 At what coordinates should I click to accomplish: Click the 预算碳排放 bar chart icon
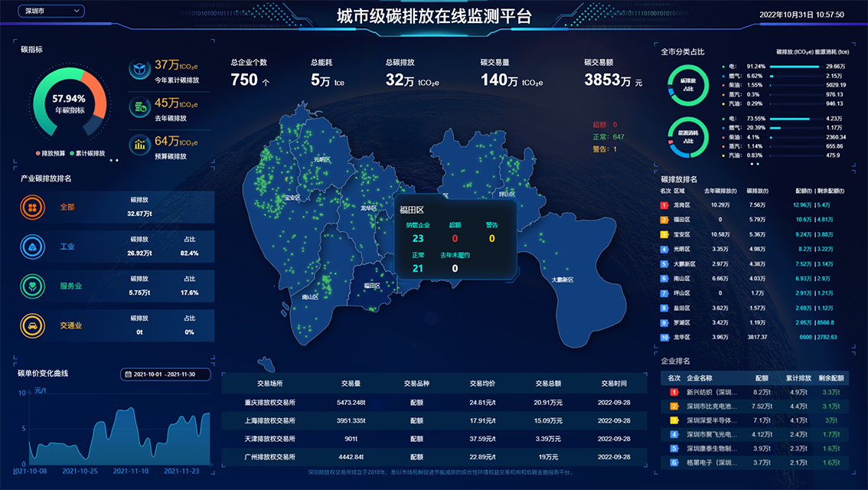[x=139, y=144]
